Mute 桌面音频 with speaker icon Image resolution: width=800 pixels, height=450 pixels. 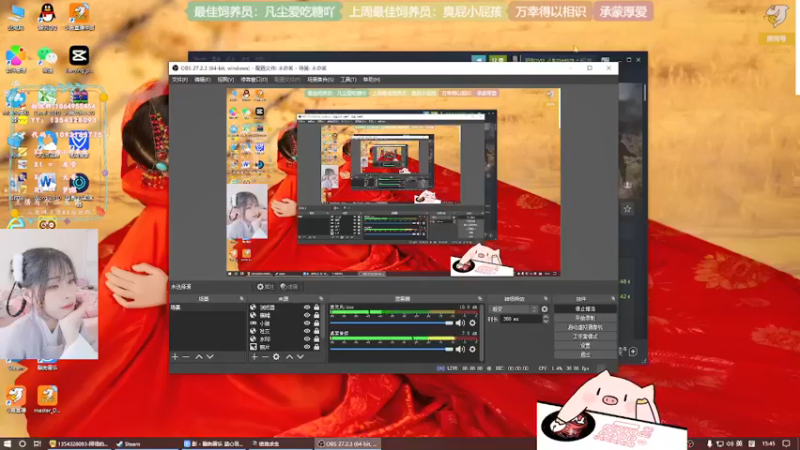[x=460, y=349]
